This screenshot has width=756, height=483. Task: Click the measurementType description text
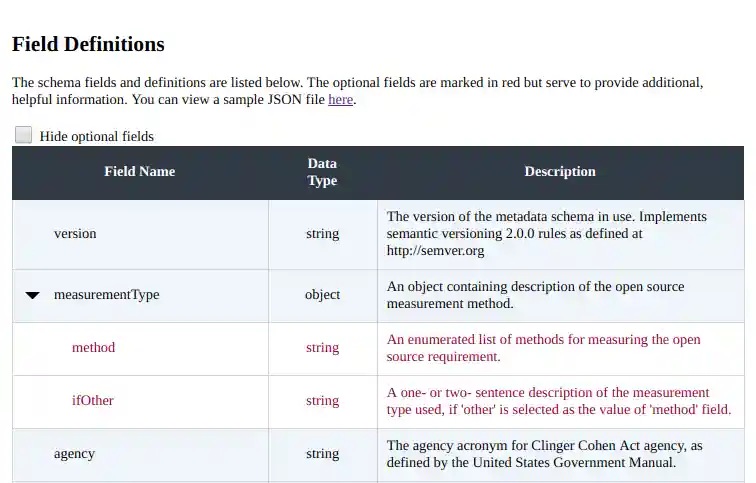point(535,295)
